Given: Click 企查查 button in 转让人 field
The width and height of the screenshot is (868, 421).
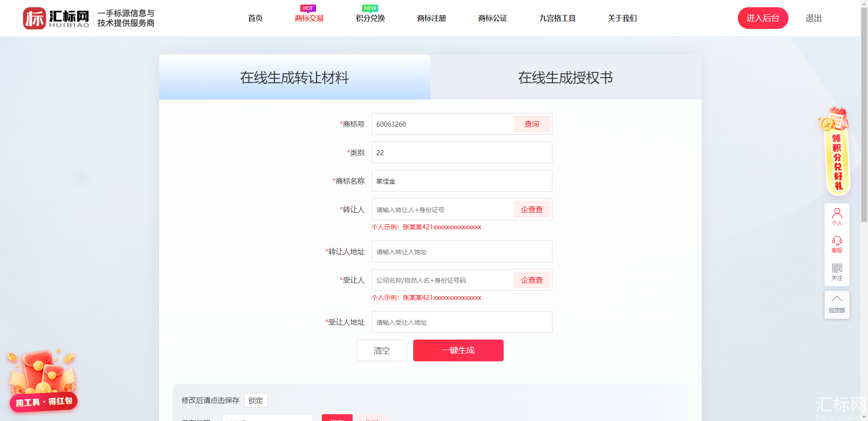Looking at the screenshot, I should click(x=532, y=209).
